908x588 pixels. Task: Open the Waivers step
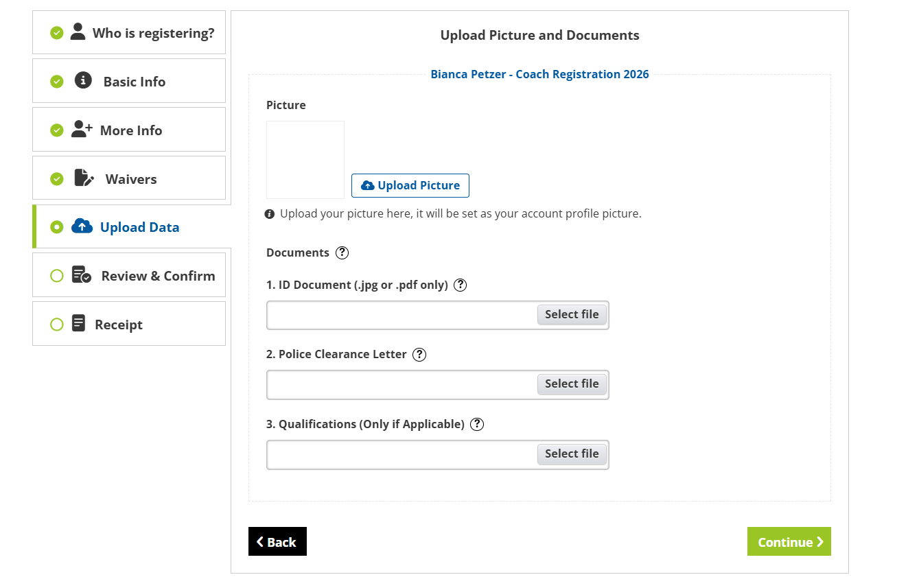tap(129, 178)
